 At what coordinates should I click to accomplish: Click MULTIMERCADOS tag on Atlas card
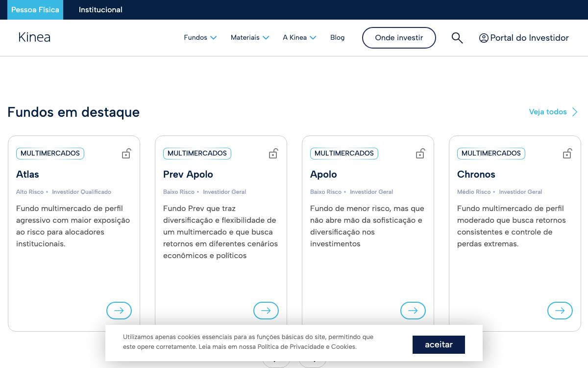(50, 154)
